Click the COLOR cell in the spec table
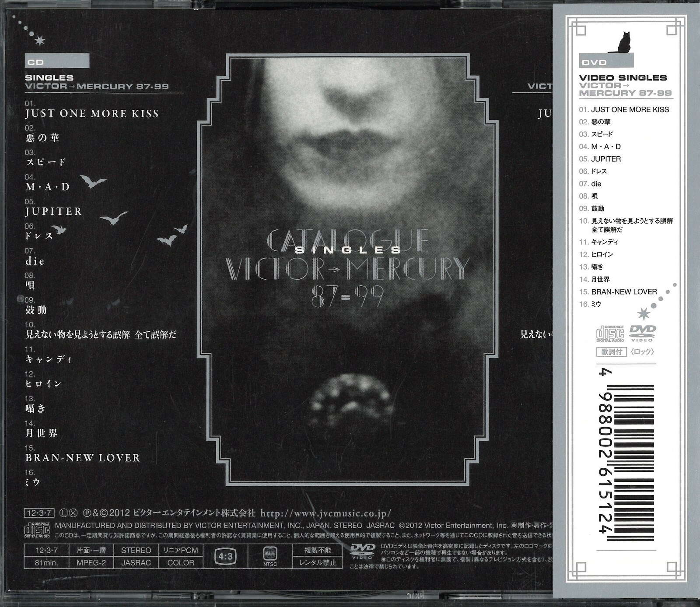 click(181, 562)
